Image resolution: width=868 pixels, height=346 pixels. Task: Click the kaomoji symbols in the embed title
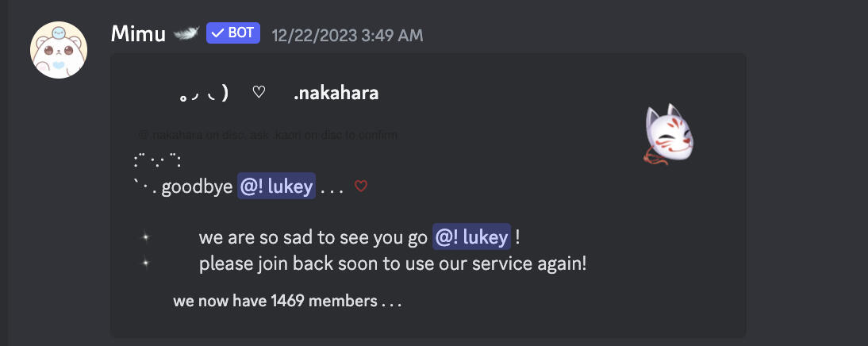204,94
